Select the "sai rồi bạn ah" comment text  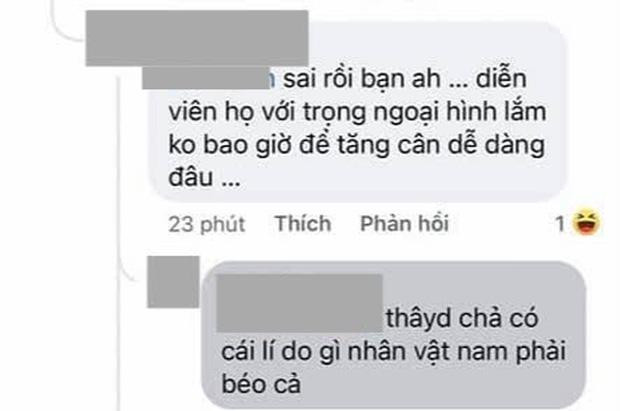point(362,79)
